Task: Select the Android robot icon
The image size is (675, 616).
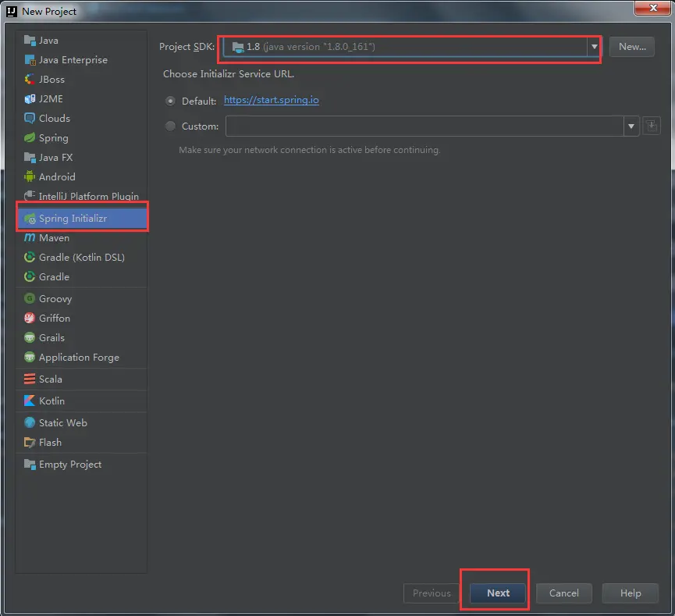Action: coord(30,177)
